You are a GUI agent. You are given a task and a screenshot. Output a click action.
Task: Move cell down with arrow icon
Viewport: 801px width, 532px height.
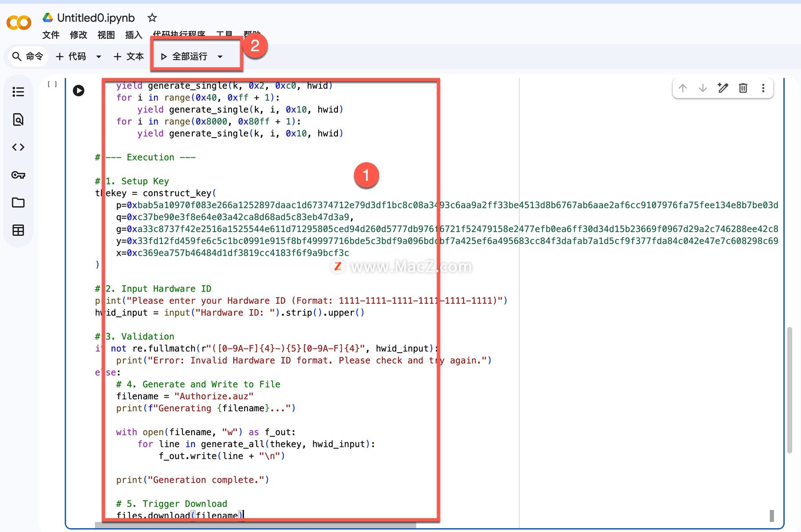[x=703, y=88]
